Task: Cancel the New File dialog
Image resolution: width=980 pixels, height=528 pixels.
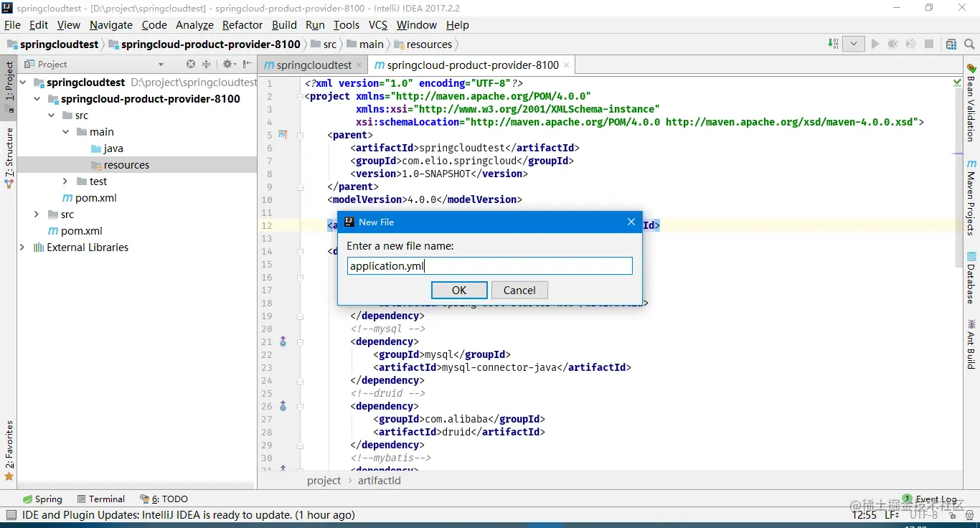Action: pos(519,290)
